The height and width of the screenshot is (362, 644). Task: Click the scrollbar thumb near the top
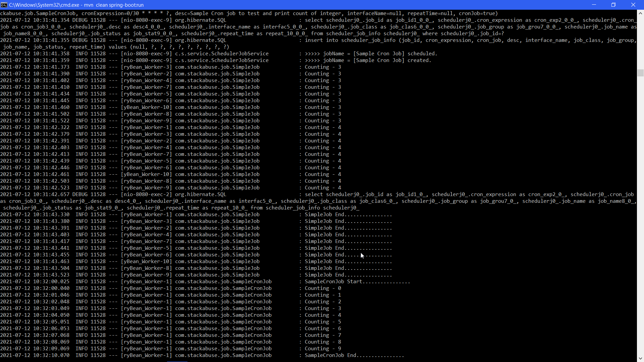click(640, 72)
